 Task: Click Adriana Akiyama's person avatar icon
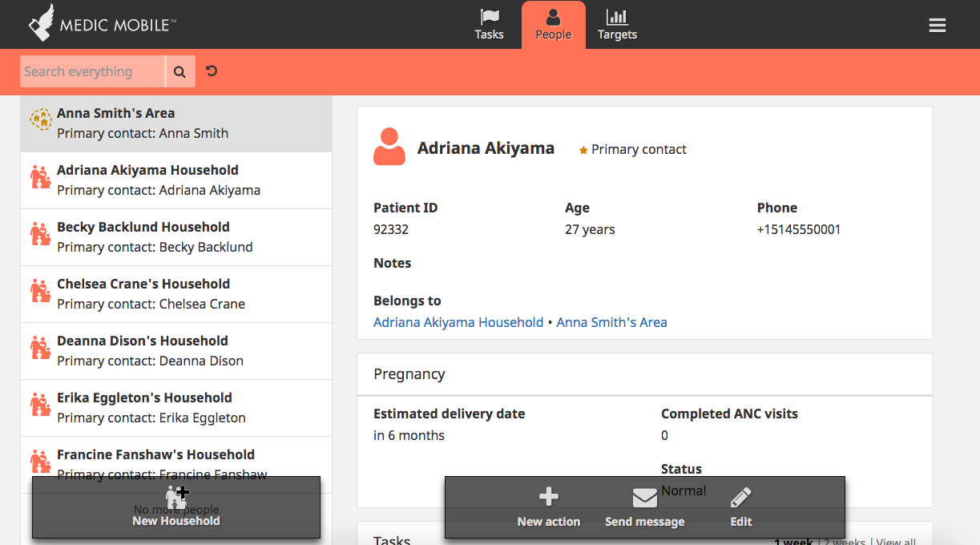coord(389,147)
